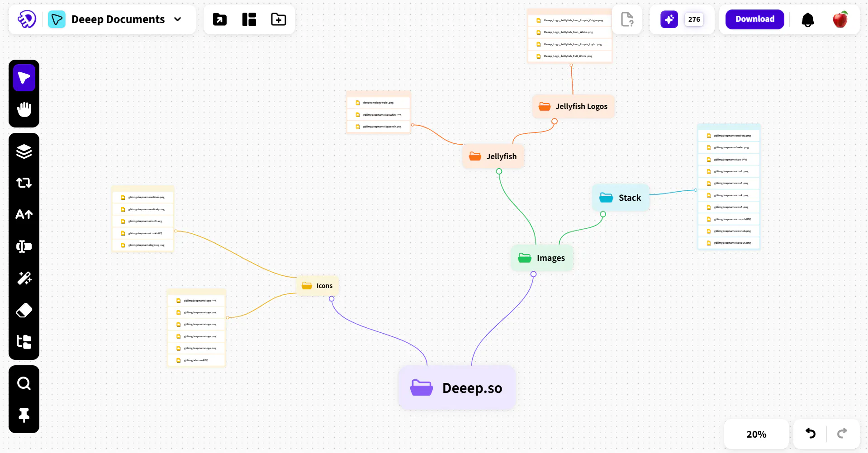Open the search magnifier tool
Viewport: 868px width, 453px height.
pyautogui.click(x=24, y=383)
